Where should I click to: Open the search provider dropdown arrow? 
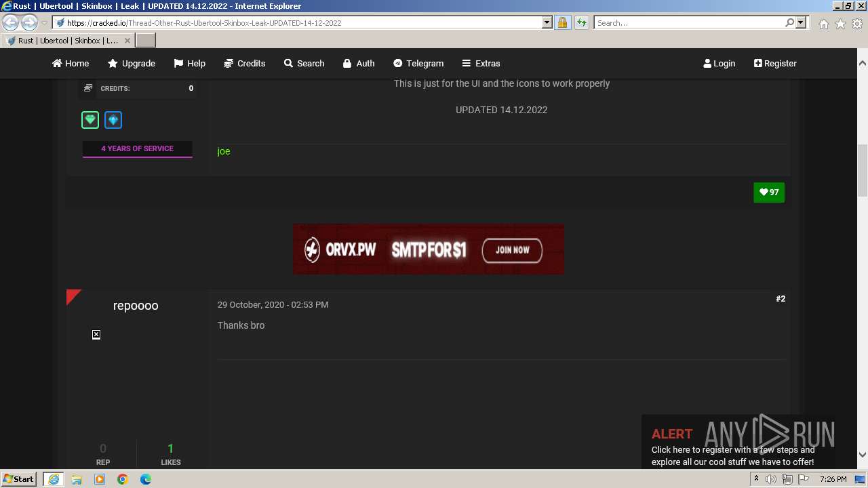click(801, 22)
